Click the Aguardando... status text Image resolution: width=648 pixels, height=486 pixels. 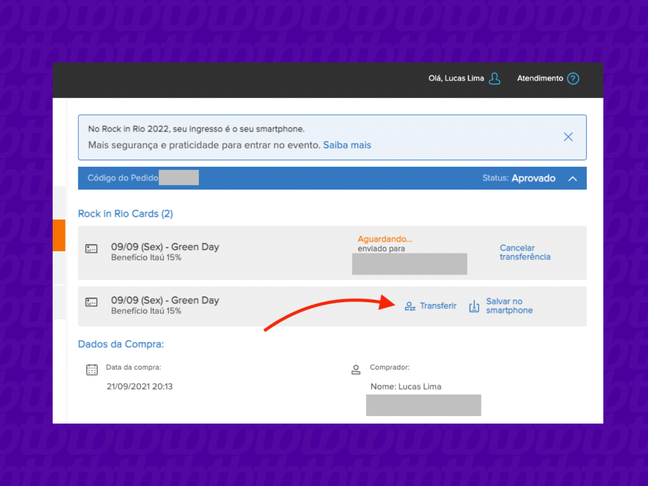coord(385,239)
